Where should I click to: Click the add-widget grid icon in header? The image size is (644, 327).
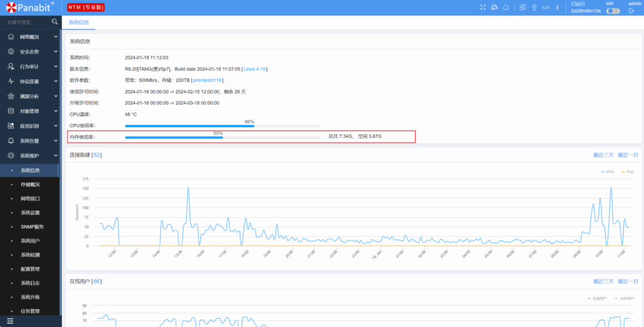point(522,7)
